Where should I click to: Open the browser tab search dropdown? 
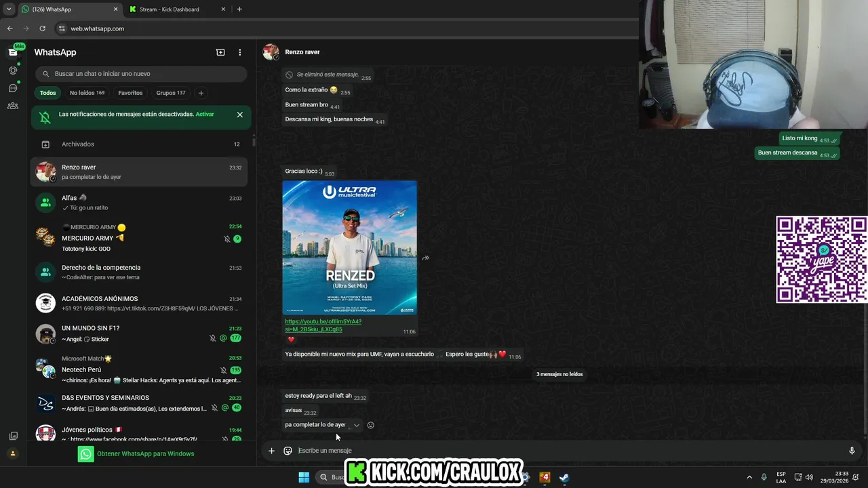(9, 9)
